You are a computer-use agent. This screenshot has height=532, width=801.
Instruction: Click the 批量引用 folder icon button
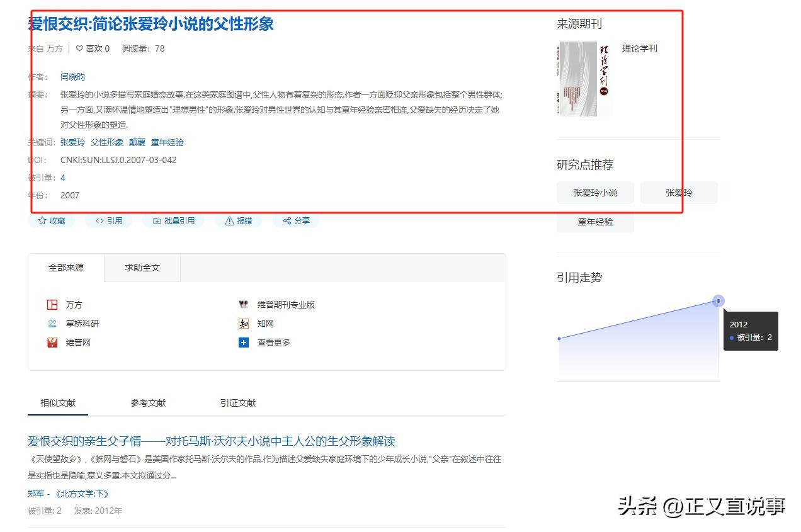click(x=157, y=221)
